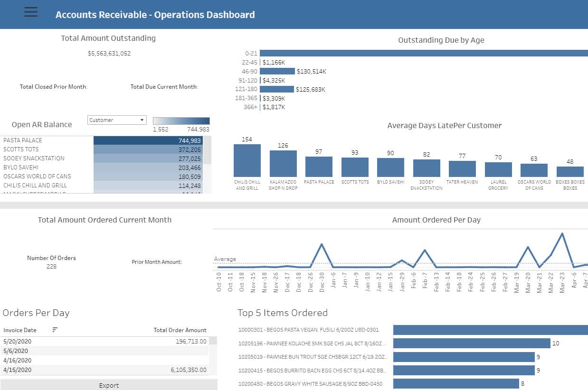Click the Pawnee Kolache bar showing 10
588x390 pixels.
pyautogui.click(x=472, y=343)
